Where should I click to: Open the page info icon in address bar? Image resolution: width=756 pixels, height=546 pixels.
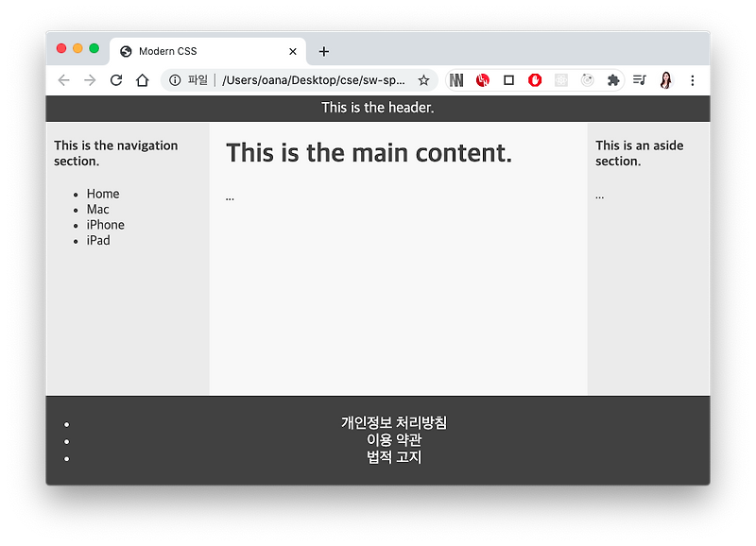tap(177, 80)
